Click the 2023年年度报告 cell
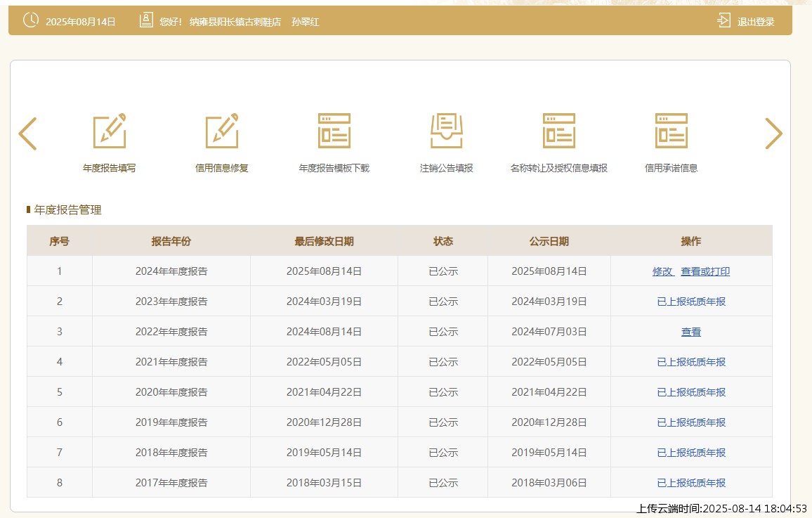 point(171,302)
